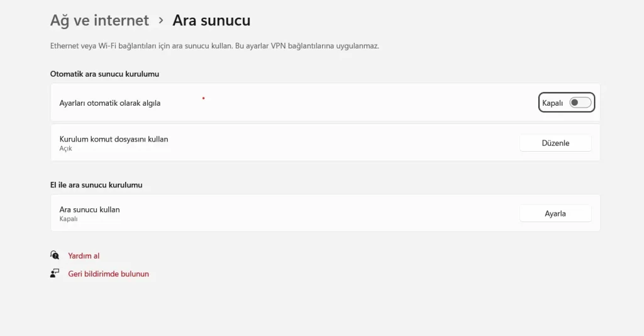Click the Açık status under Kurulum komut dosyasını
The width and height of the screenshot is (644, 336).
click(x=65, y=148)
